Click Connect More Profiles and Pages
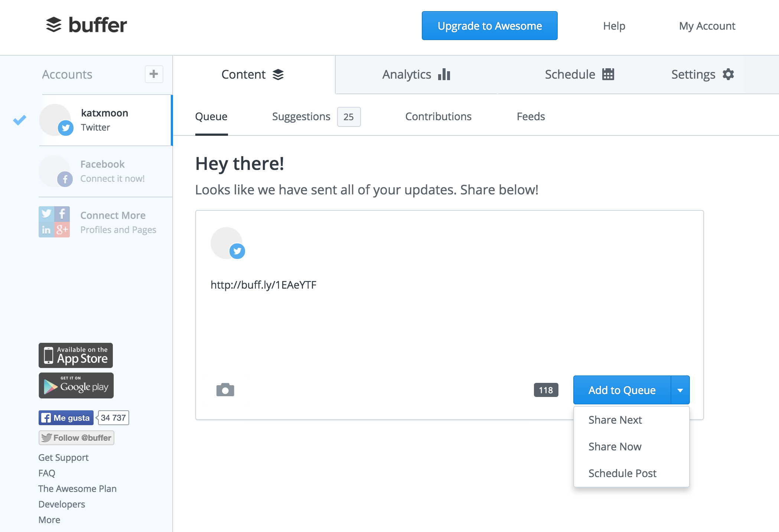The height and width of the screenshot is (532, 779). point(106,223)
